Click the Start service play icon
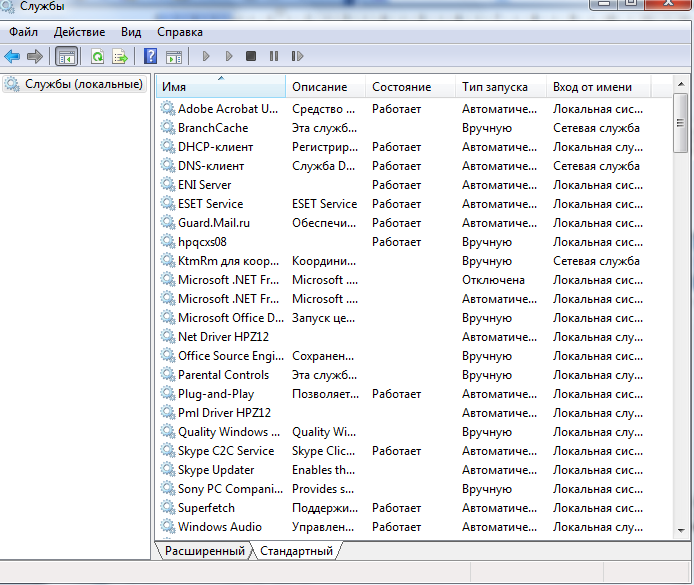 [206, 56]
